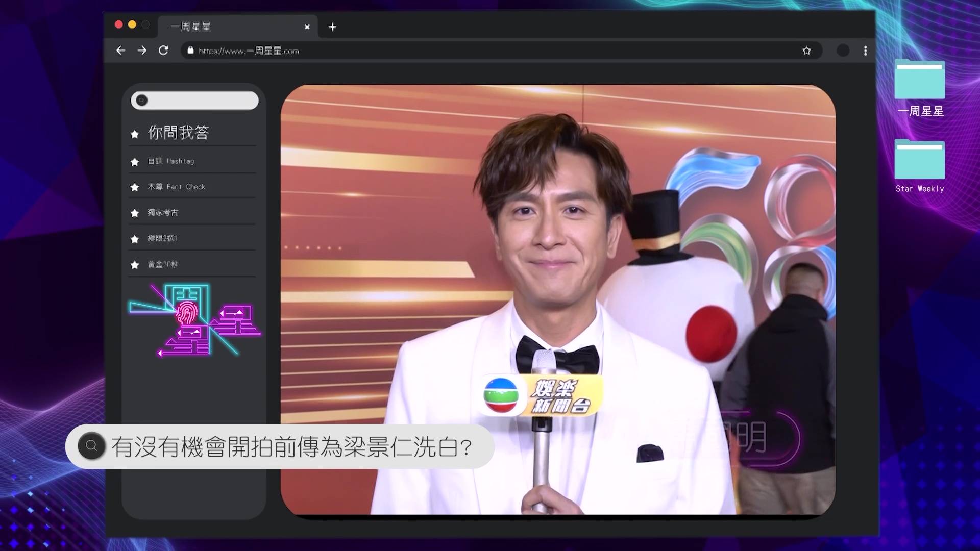Screen dimensions: 980x551
Task: Select 極限2選1 sidebar entry
Action: click(x=163, y=239)
